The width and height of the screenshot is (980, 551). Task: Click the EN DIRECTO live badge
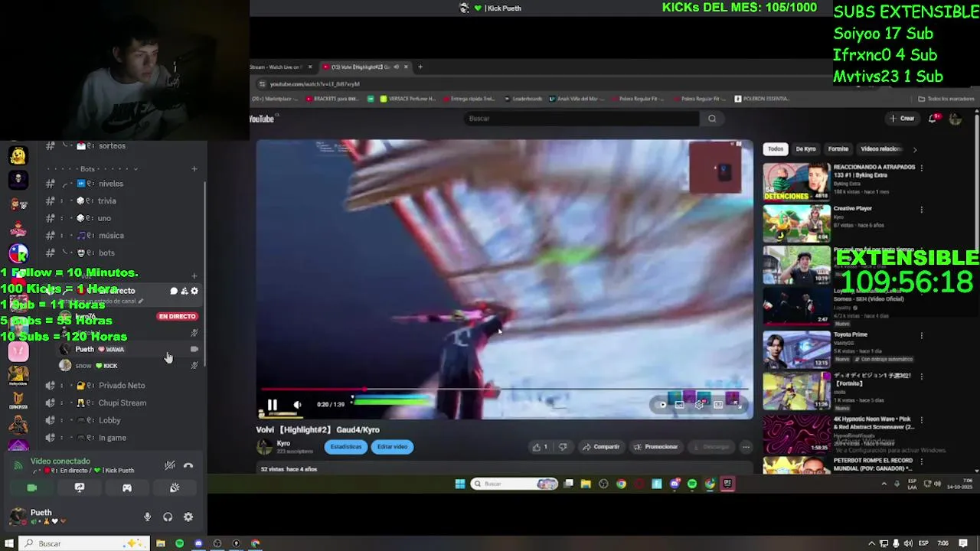(177, 316)
